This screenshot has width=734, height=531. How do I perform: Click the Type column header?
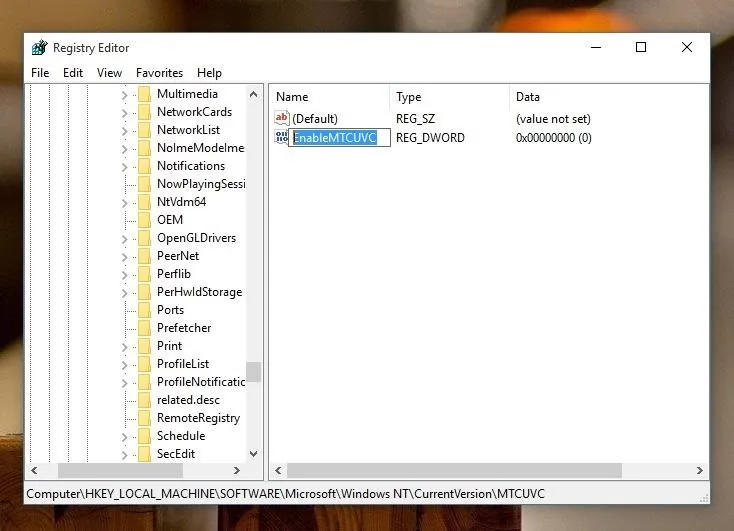click(x=449, y=97)
